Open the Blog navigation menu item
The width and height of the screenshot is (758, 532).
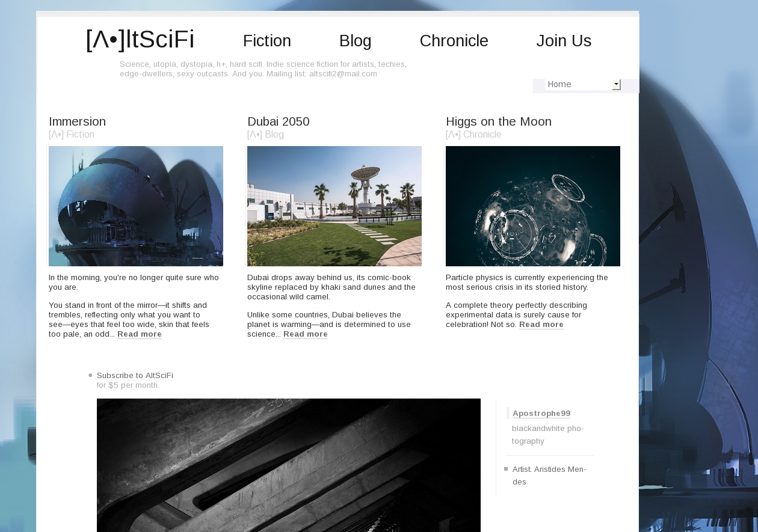pyautogui.click(x=356, y=41)
